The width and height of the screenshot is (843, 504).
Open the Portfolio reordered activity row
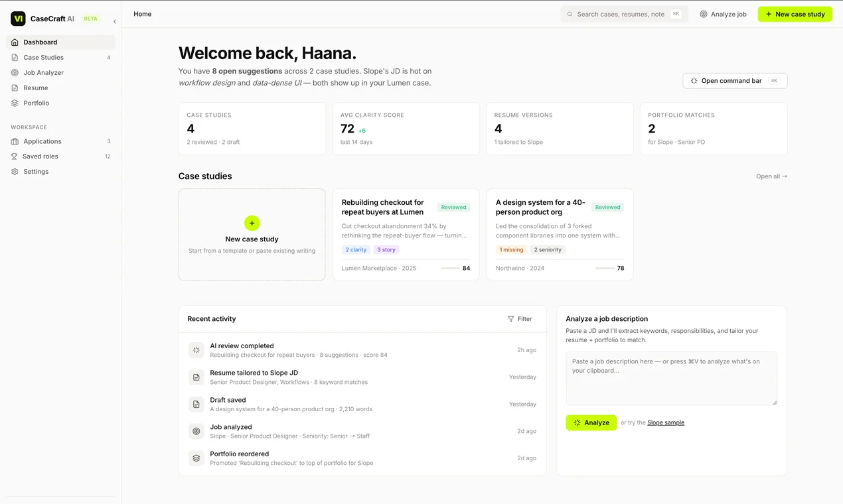point(362,458)
